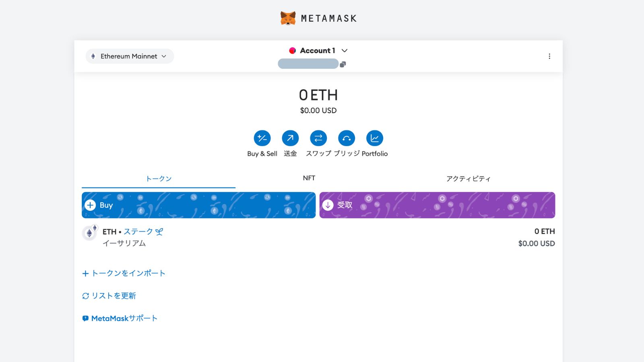Open the three-dot account options menu
This screenshot has height=362, width=644.
(x=549, y=56)
